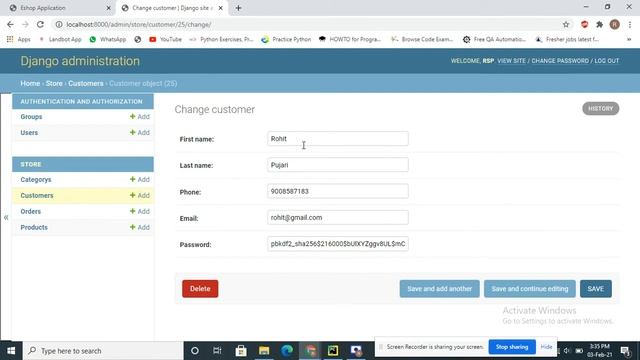
Task: Add a new User
Action: click(140, 133)
